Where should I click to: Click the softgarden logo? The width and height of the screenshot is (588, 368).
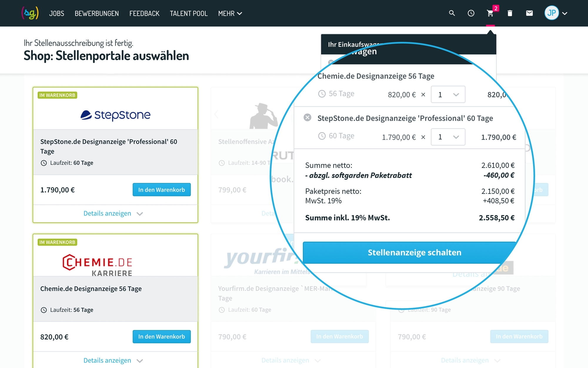[30, 13]
